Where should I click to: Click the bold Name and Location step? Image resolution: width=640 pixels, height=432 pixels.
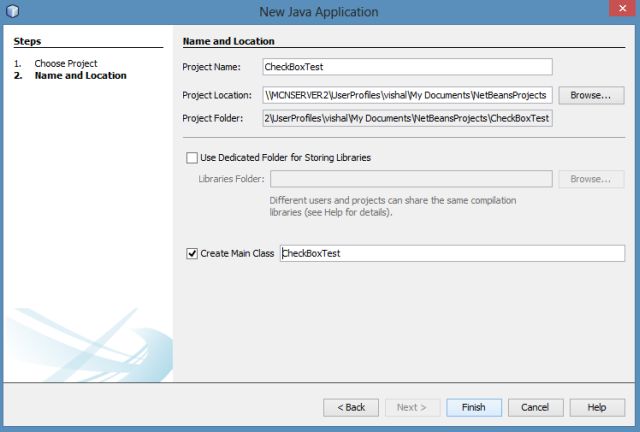click(x=81, y=76)
